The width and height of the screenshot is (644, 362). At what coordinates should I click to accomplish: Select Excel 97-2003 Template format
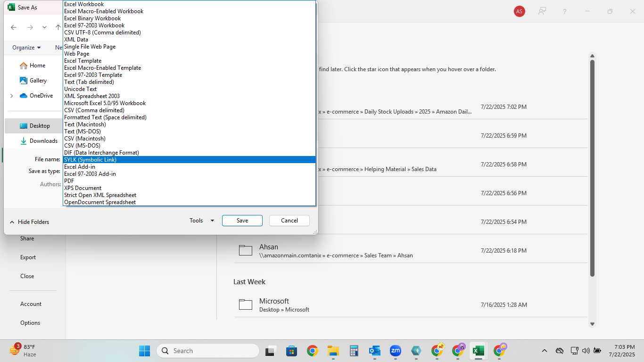tap(189, 75)
